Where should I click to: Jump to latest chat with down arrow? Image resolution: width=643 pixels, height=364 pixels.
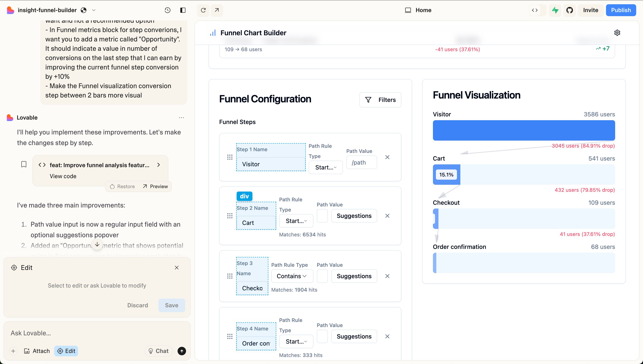click(97, 244)
